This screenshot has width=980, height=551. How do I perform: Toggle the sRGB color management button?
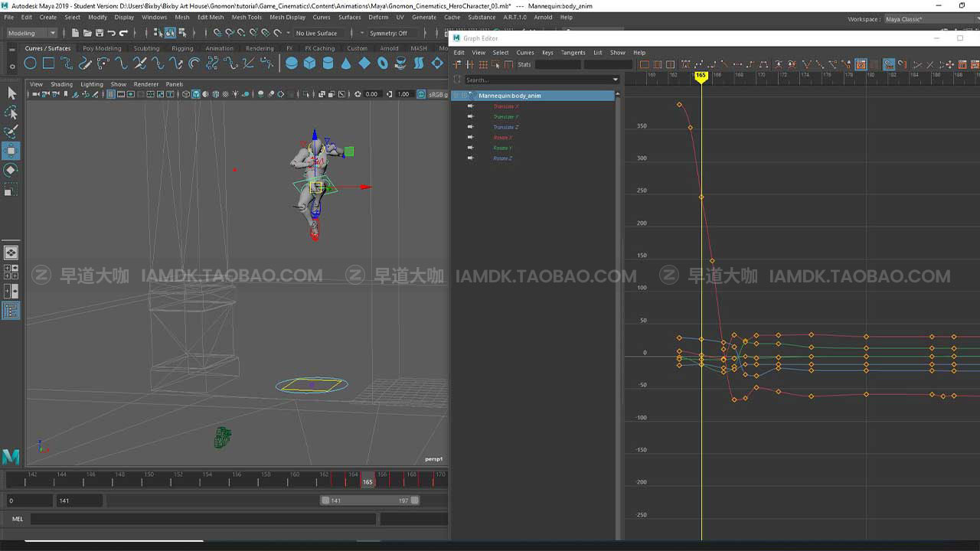[x=436, y=94]
